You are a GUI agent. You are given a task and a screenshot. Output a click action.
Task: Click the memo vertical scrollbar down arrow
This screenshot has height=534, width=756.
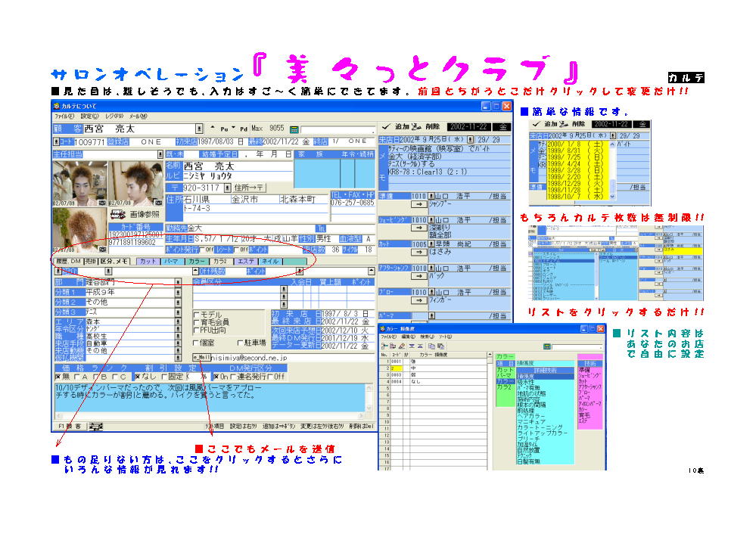click(369, 408)
